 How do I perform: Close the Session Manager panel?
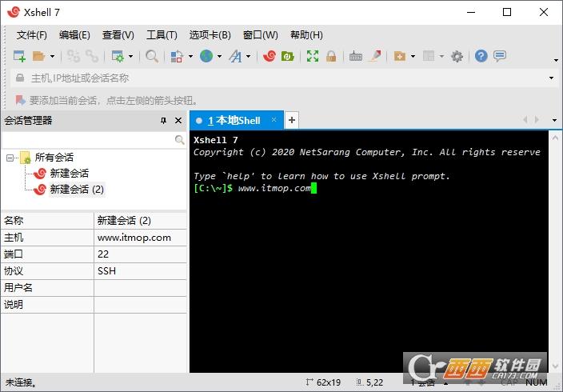[x=178, y=121]
